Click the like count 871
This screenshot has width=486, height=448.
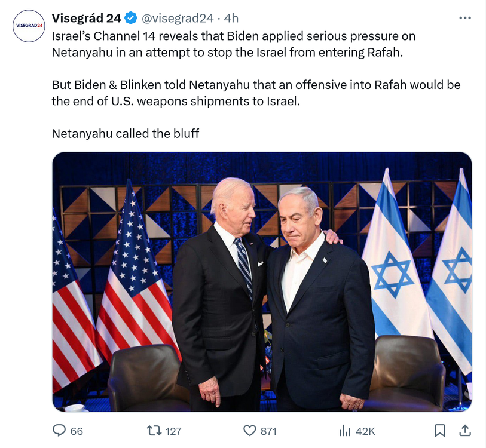[x=268, y=431]
